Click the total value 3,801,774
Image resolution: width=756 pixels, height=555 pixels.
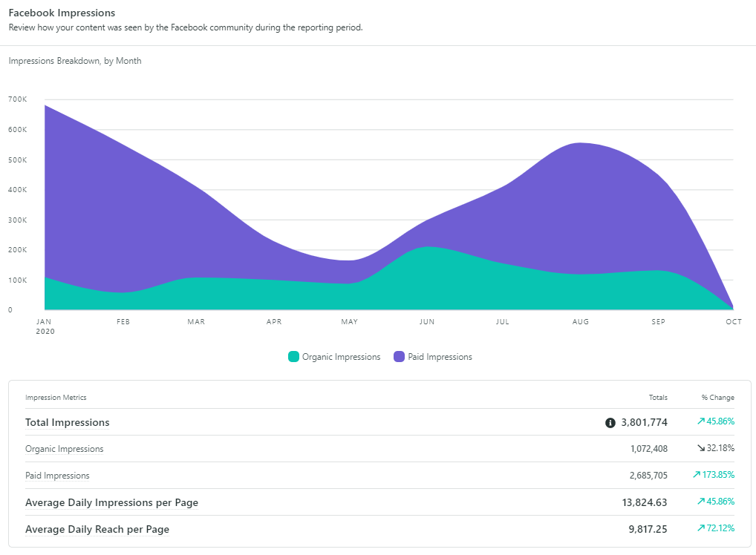[x=644, y=422]
